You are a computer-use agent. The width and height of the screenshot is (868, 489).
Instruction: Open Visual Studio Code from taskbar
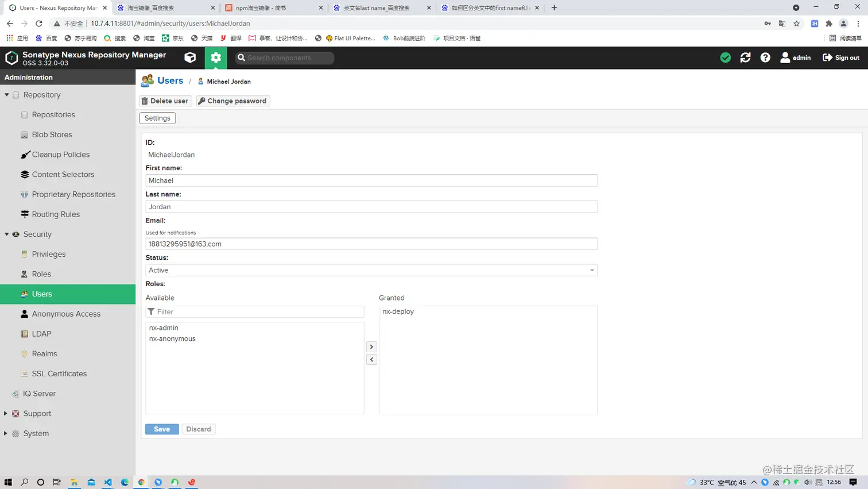coord(108,482)
